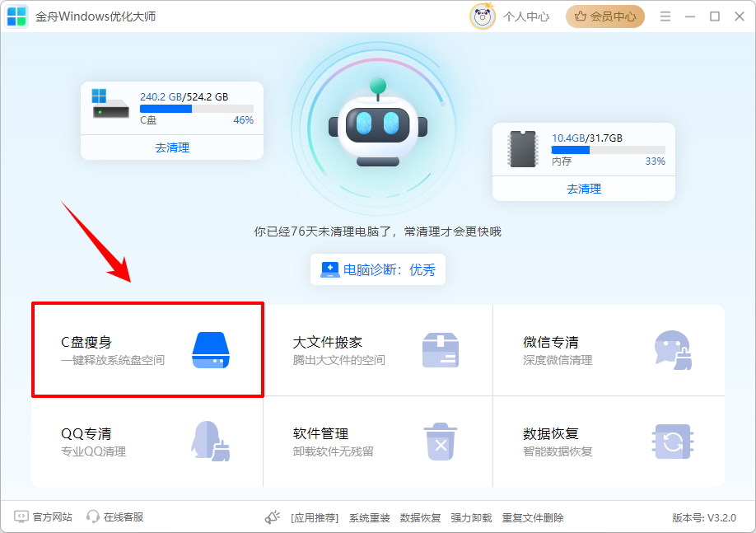Viewport: 756px width, 533px height.
Task: Open 个人中心
Action: (526, 16)
